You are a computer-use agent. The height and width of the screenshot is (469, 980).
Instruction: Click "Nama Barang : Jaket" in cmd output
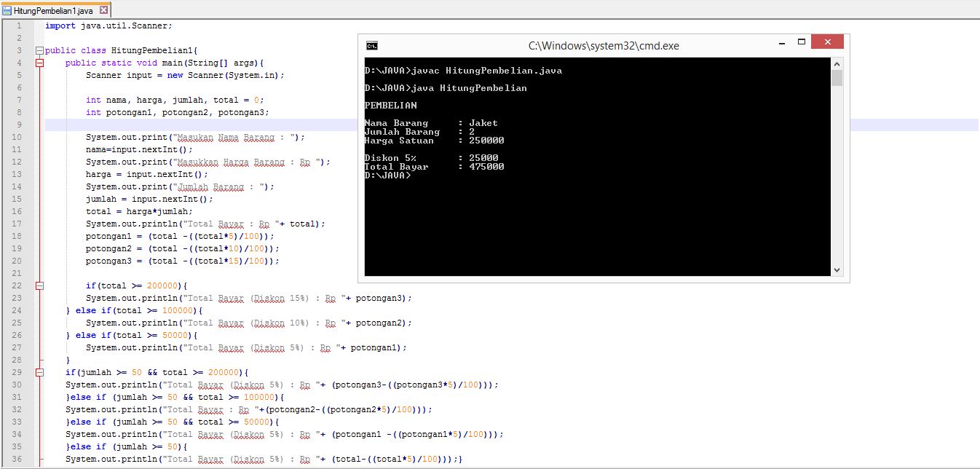(432, 123)
